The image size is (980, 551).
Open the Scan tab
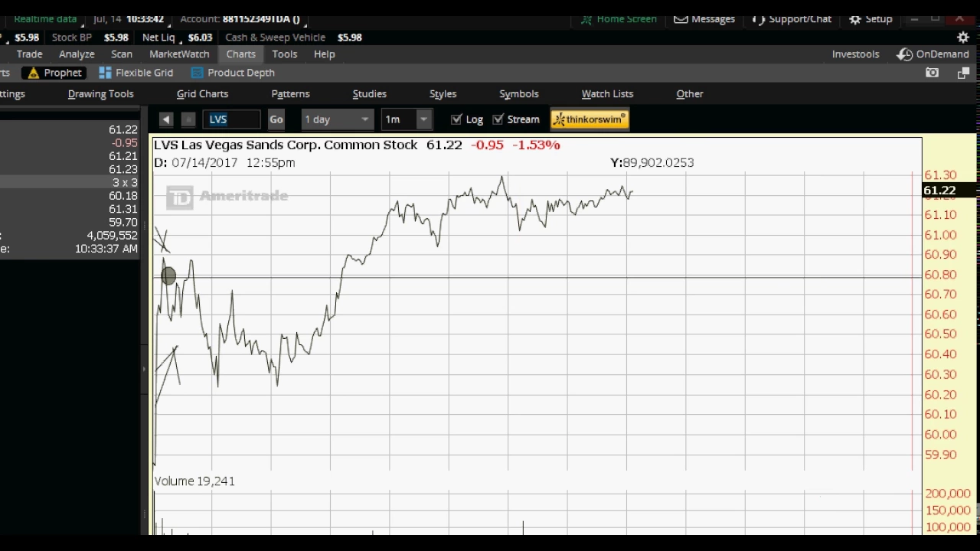[x=122, y=54]
